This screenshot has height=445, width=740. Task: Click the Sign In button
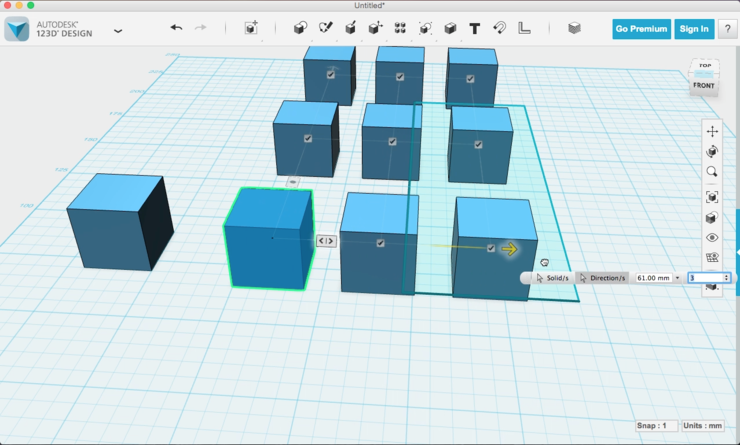point(694,29)
